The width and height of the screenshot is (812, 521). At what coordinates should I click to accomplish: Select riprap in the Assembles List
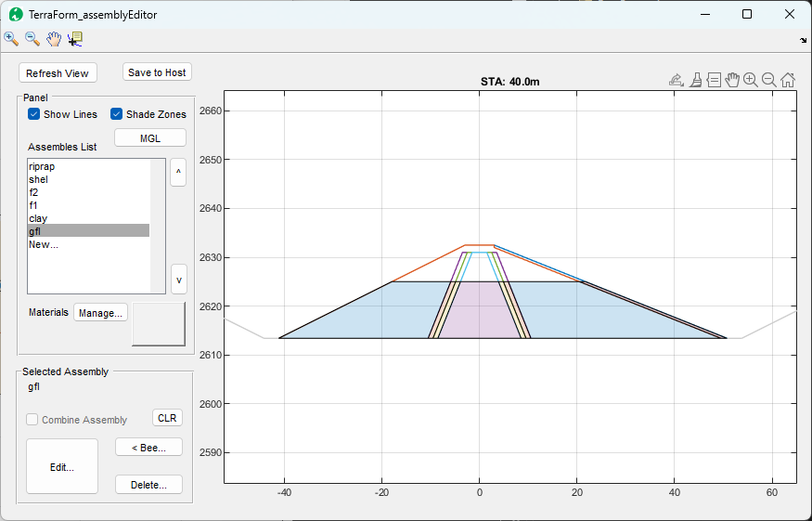click(x=42, y=166)
